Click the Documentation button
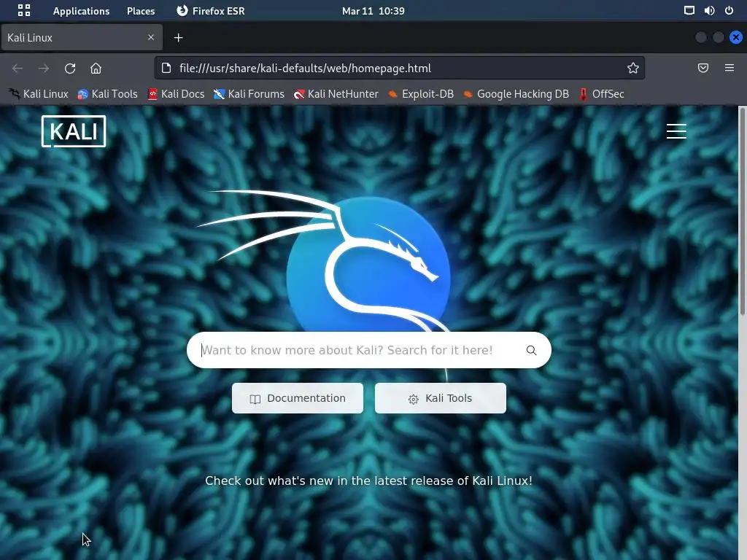This screenshot has width=747, height=560. pos(298,398)
